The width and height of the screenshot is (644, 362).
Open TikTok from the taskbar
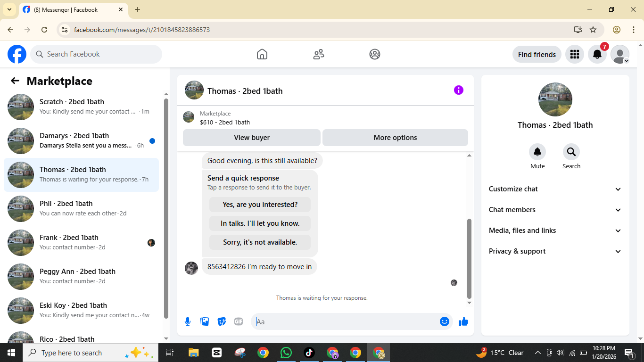click(309, 353)
